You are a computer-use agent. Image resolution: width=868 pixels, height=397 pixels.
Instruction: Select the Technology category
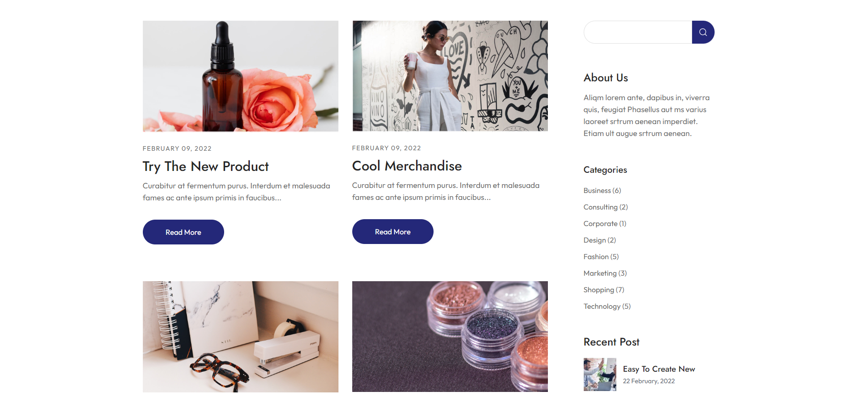point(607,306)
